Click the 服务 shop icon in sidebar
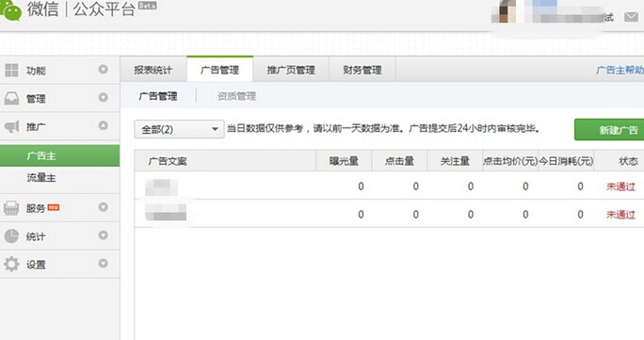This screenshot has width=644, height=340. click(11, 208)
